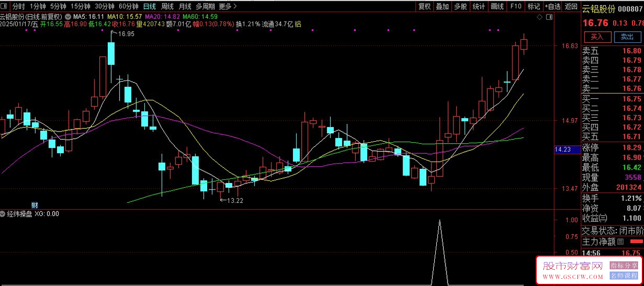
Task: Select the 买一 16.75 order row
Action: click(x=612, y=99)
